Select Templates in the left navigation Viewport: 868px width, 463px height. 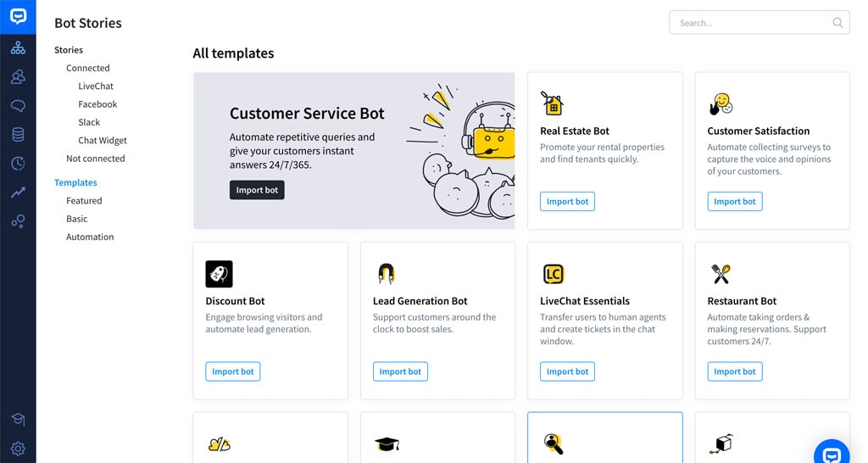point(75,182)
